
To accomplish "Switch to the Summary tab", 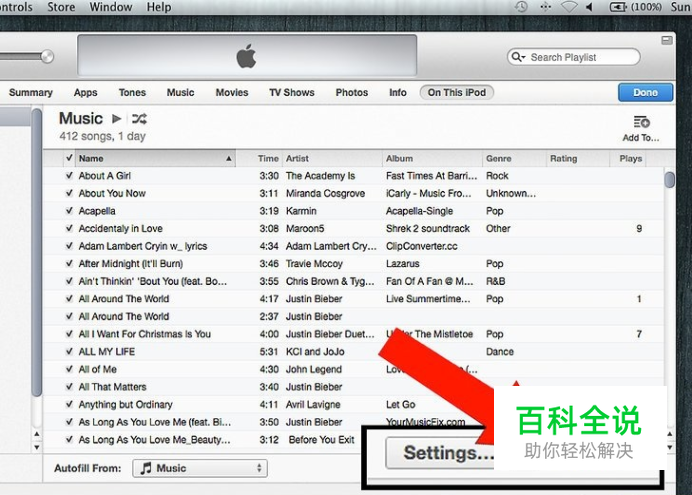I will 30,93.
